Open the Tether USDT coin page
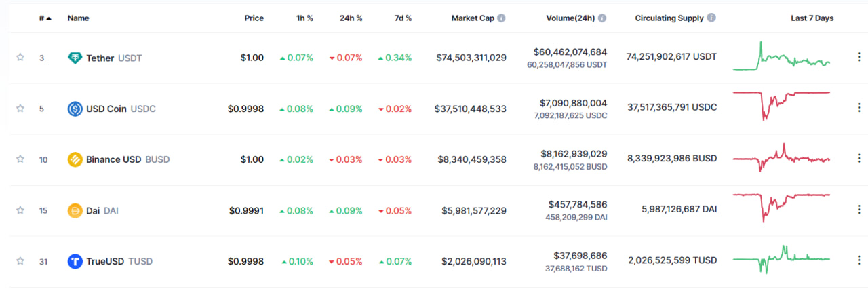The height and width of the screenshot is (291, 868). click(114, 58)
